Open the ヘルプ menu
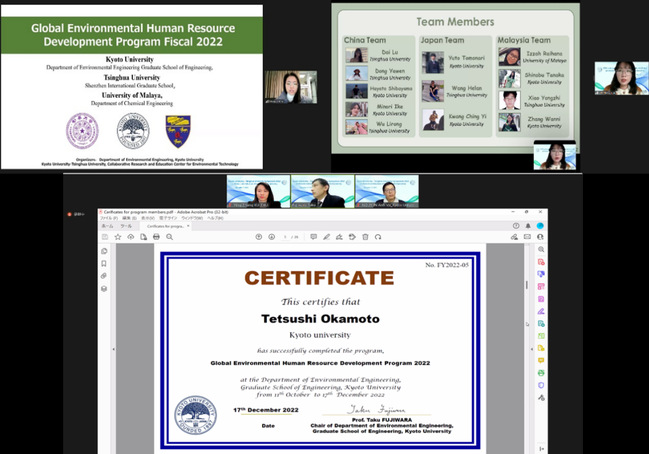Screen dimensions: 649x454 pyautogui.click(x=215, y=218)
